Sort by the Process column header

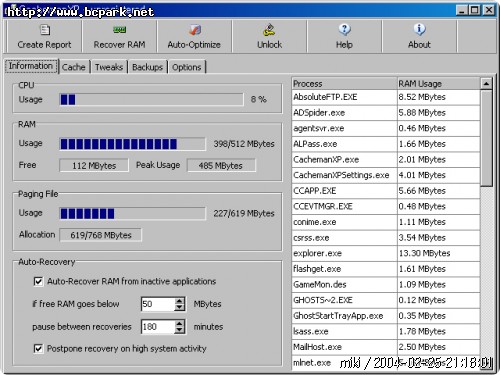coord(344,84)
